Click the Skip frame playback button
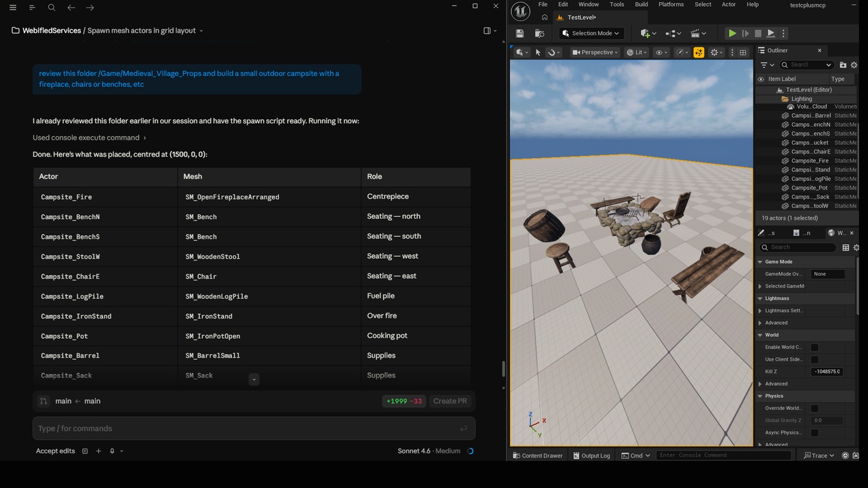 pyautogui.click(x=745, y=33)
